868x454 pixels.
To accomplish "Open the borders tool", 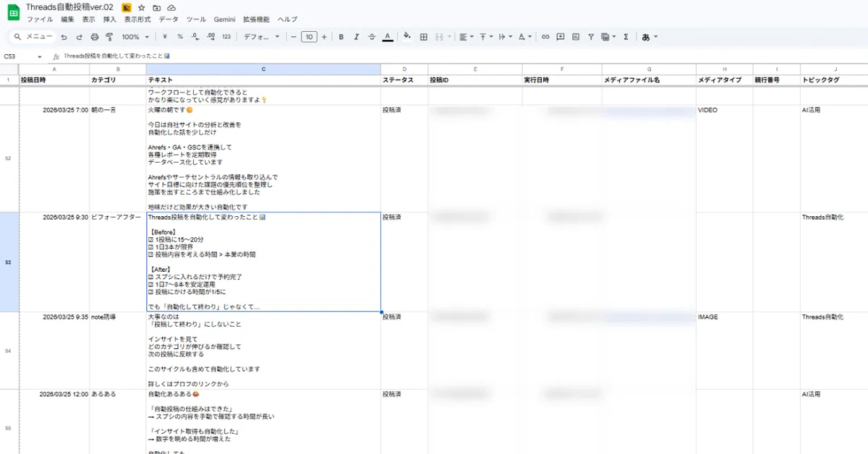I will point(424,37).
